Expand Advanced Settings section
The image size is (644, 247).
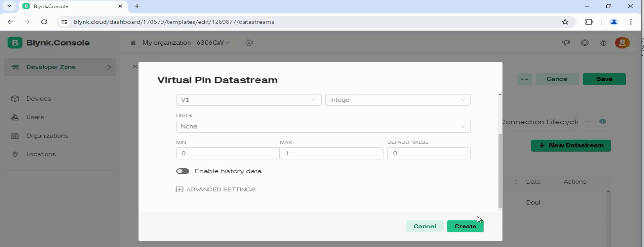[x=216, y=190]
